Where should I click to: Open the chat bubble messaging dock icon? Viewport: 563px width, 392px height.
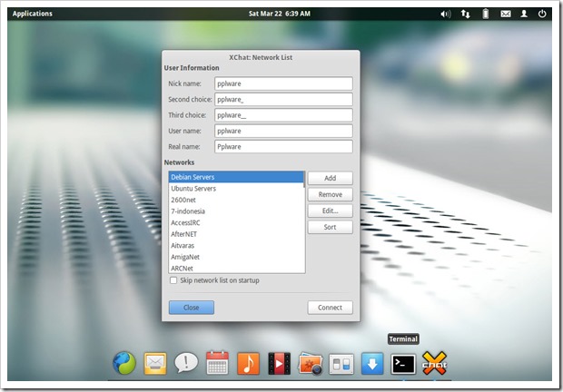point(186,363)
